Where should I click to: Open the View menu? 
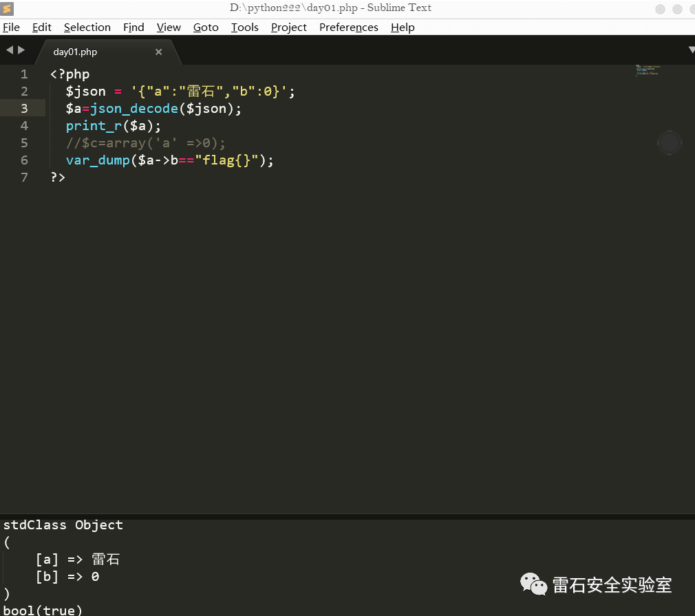click(169, 28)
